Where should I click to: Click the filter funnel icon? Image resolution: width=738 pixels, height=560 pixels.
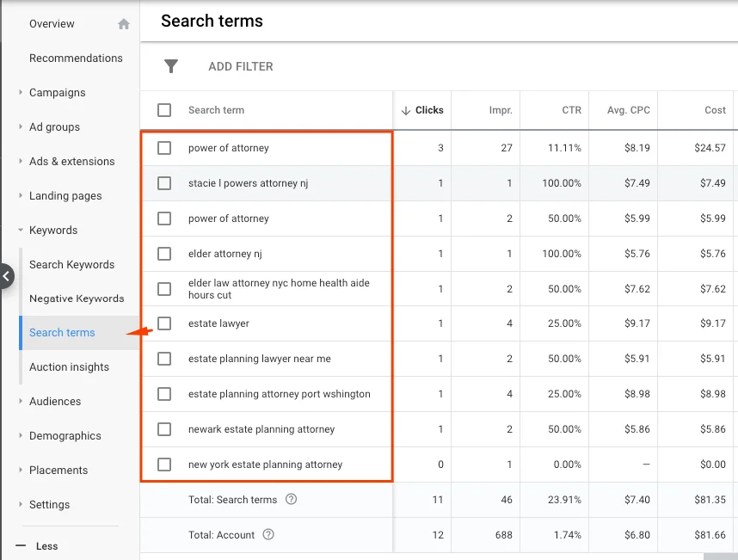pos(171,66)
